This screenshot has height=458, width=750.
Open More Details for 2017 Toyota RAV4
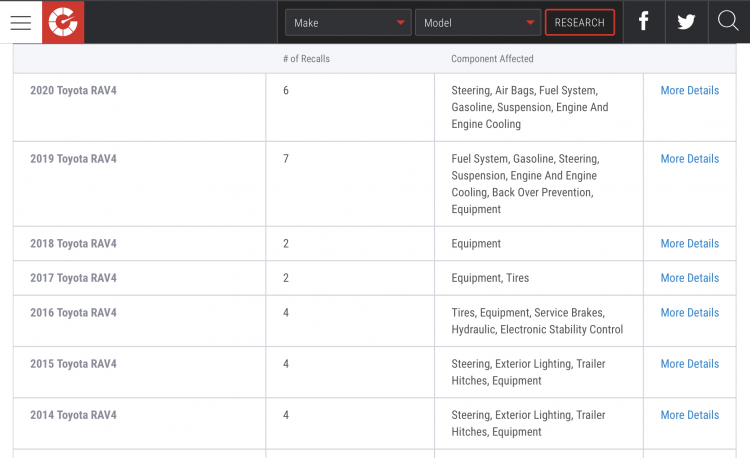tap(690, 278)
